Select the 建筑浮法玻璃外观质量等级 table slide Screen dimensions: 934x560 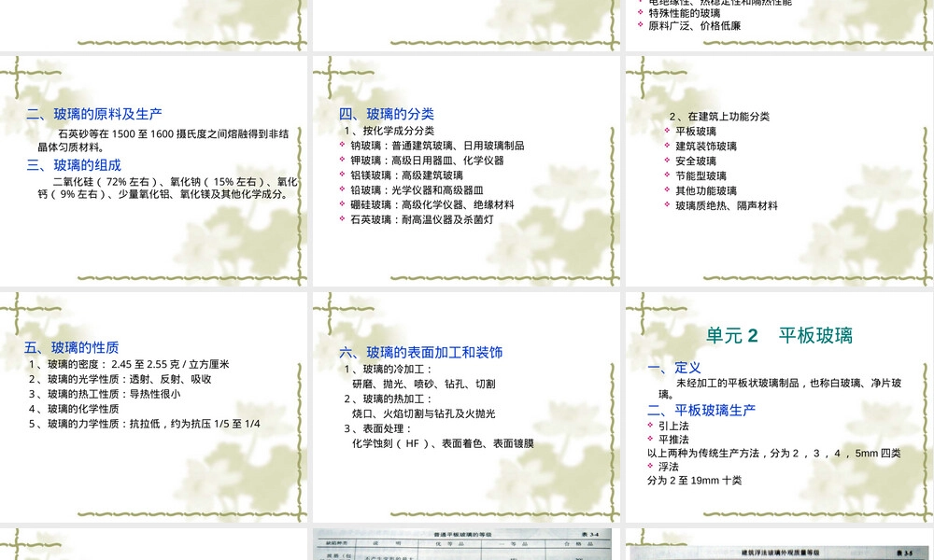779,544
